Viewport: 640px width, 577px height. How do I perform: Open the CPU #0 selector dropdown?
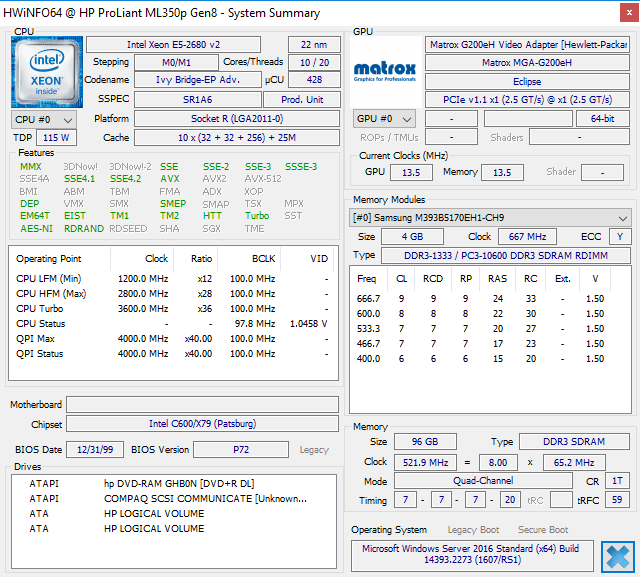(x=44, y=120)
